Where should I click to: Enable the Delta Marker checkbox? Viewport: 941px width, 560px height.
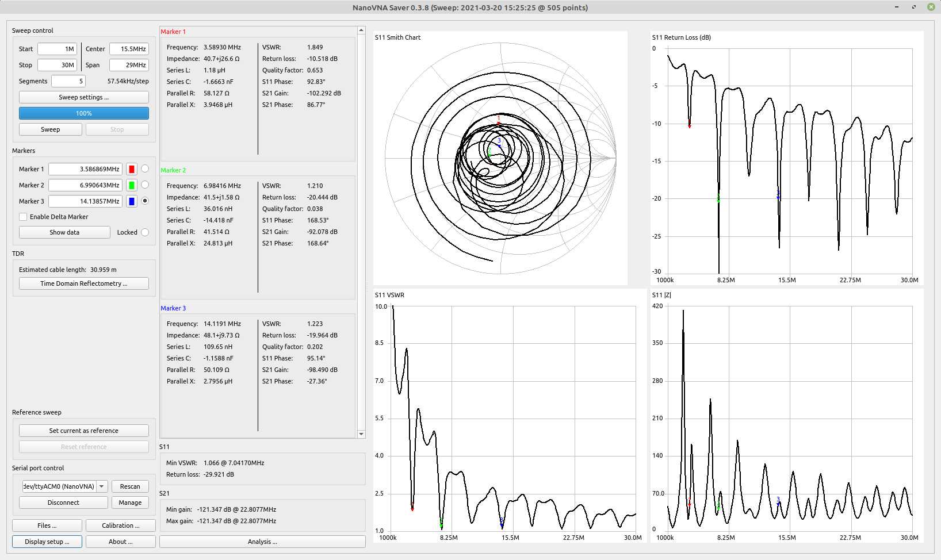[23, 217]
